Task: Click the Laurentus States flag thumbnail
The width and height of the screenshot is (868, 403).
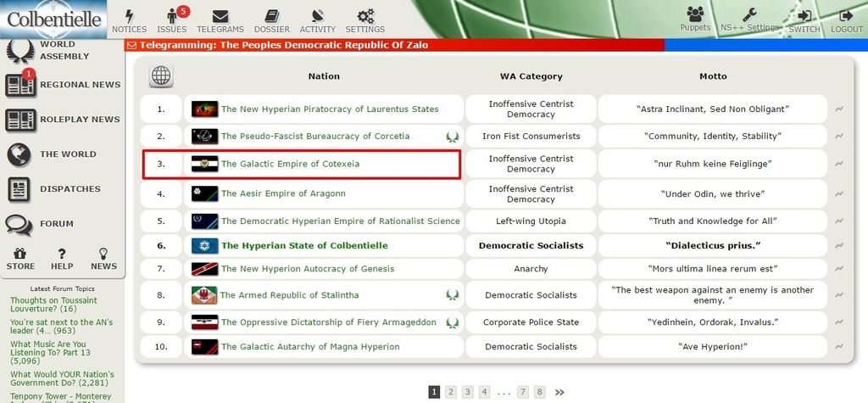Action: coord(205,109)
